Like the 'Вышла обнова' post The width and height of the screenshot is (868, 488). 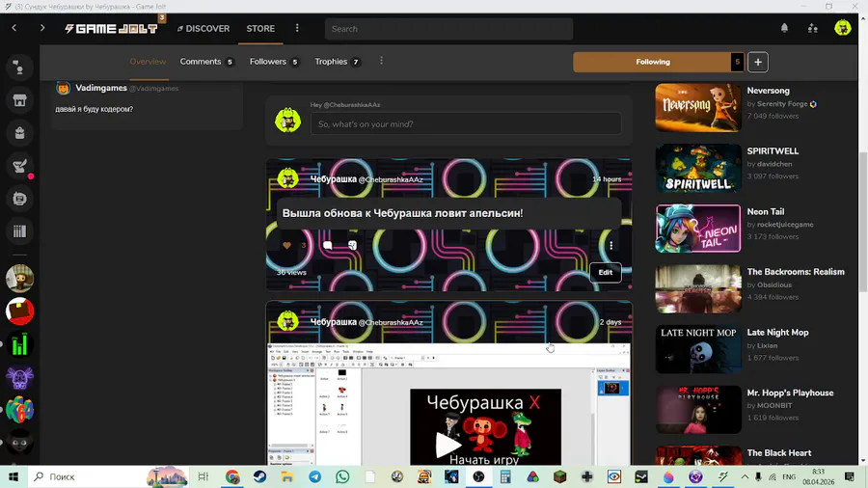point(286,245)
